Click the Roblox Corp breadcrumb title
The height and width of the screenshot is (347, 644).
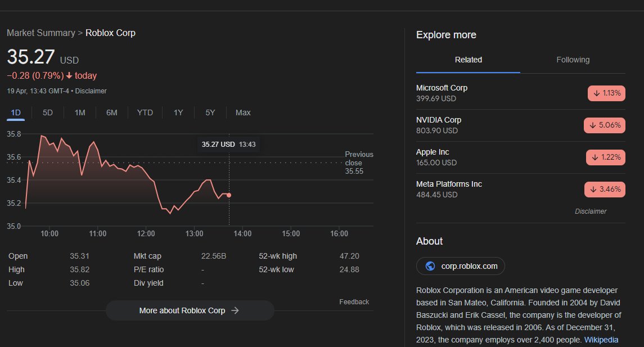tap(110, 33)
